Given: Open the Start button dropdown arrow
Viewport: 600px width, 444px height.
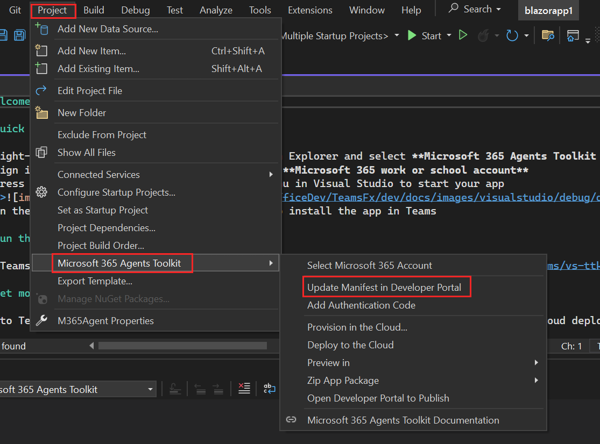Looking at the screenshot, I should click(449, 36).
